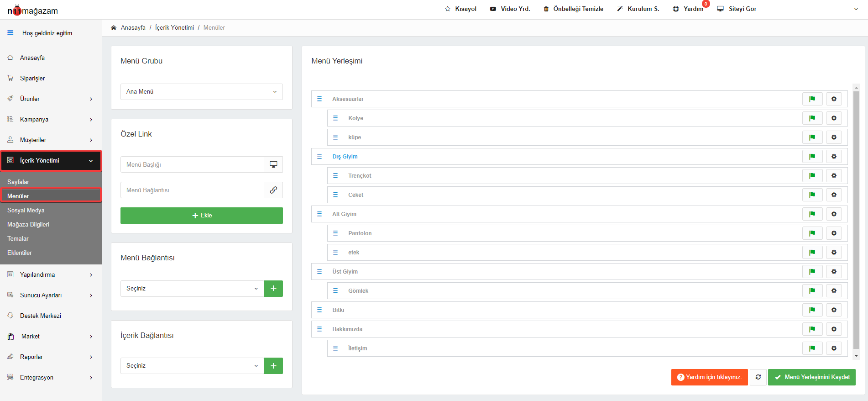Screen dimensions: 868x401
Task: Toggle the green flag on Ceket row
Action: [x=812, y=195]
